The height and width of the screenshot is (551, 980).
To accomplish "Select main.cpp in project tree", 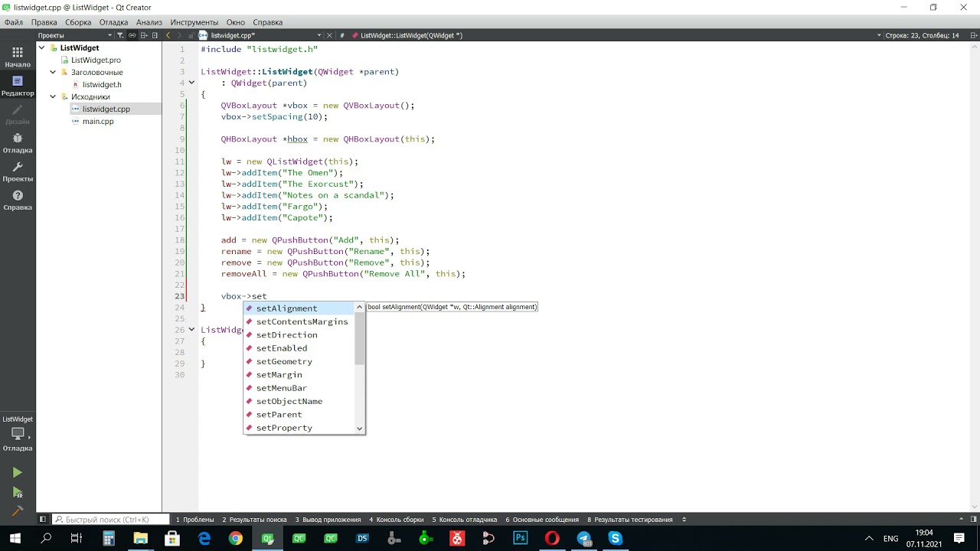I will coord(98,121).
